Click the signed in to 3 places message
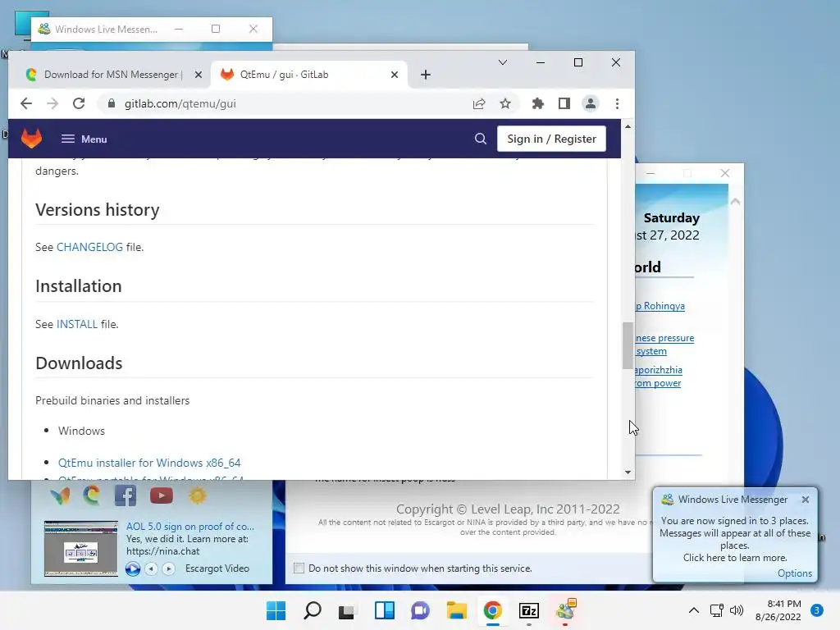840x630 pixels. [x=734, y=539]
